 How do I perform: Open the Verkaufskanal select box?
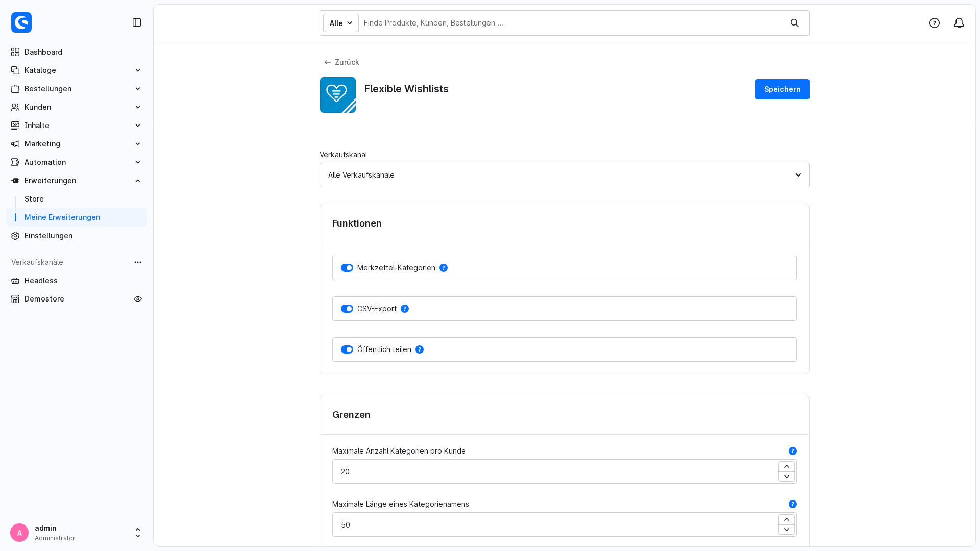pos(565,175)
